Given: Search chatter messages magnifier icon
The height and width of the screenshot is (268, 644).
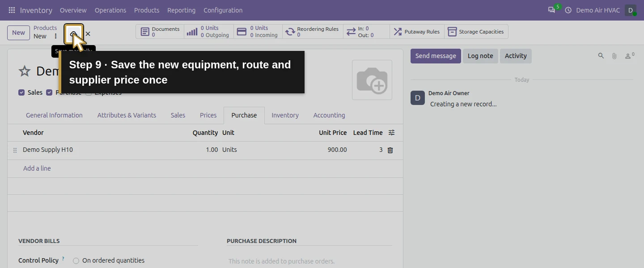Looking at the screenshot, I should (x=601, y=56).
